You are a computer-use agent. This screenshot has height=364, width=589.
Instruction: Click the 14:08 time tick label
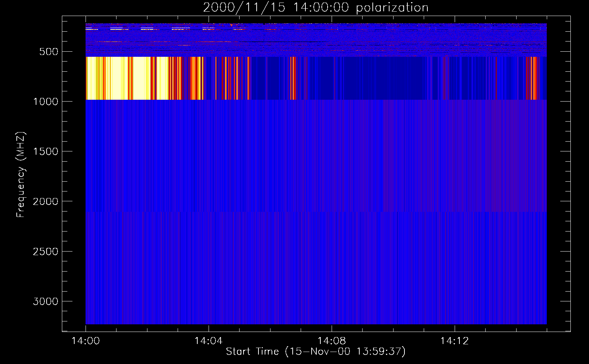click(331, 341)
